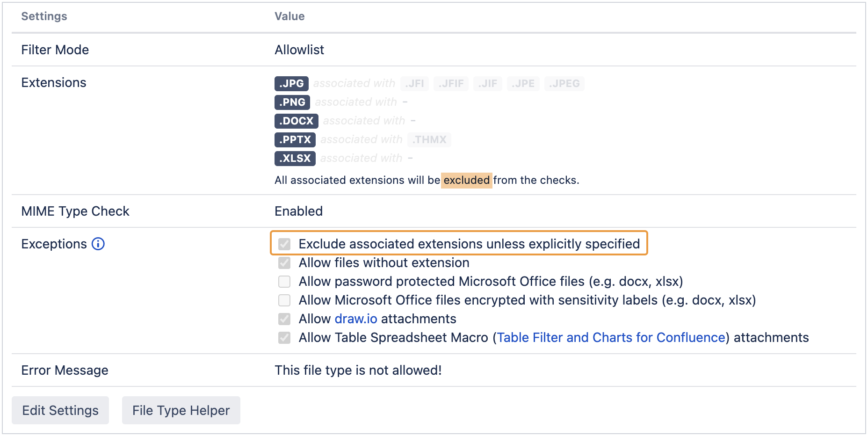This screenshot has height=436, width=868.
Task: Click the .XLSX extension tag
Action: (295, 158)
